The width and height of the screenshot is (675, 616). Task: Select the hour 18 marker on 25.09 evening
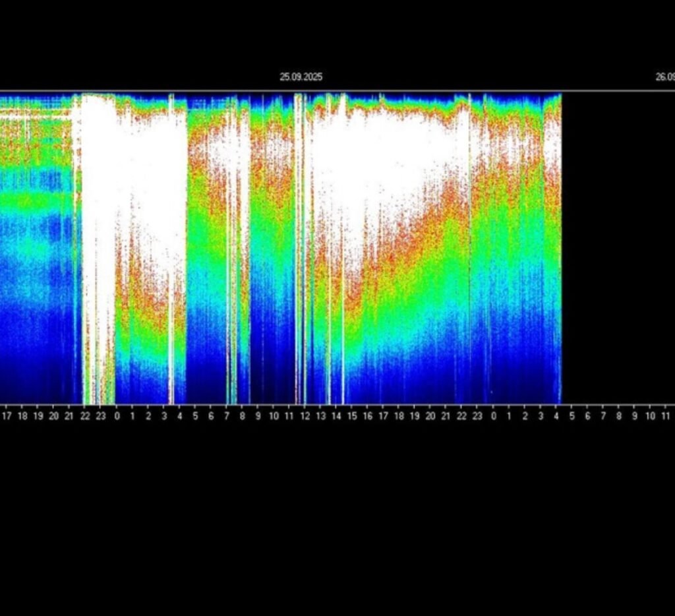coord(399,416)
